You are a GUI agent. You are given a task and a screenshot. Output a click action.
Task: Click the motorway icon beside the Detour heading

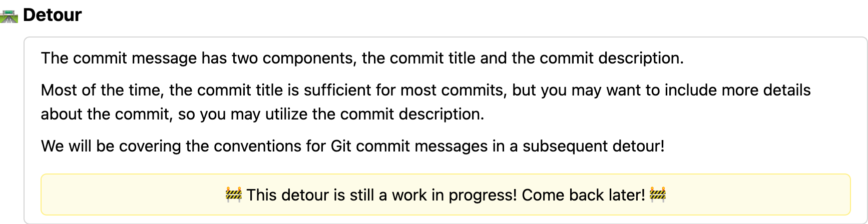click(x=9, y=16)
